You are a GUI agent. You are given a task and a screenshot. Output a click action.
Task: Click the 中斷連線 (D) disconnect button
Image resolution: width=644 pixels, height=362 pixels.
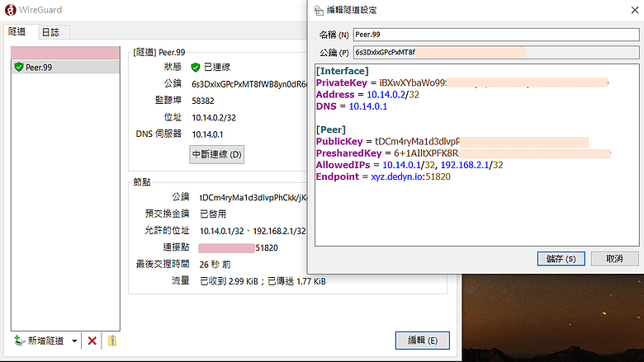(x=216, y=154)
